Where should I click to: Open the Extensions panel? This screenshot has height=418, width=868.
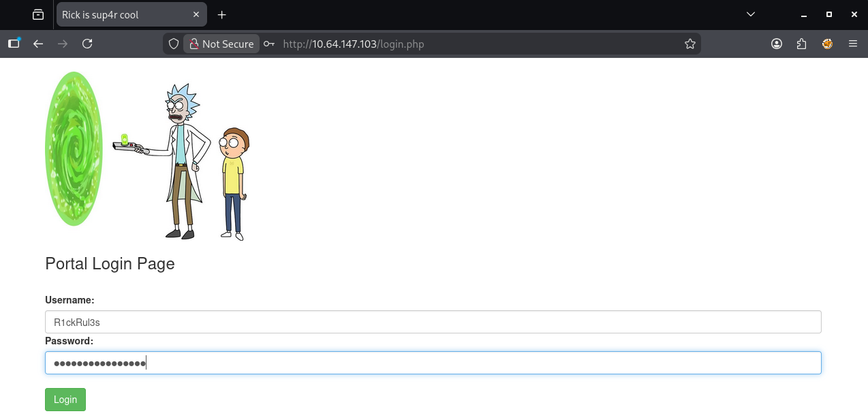pyautogui.click(x=802, y=44)
